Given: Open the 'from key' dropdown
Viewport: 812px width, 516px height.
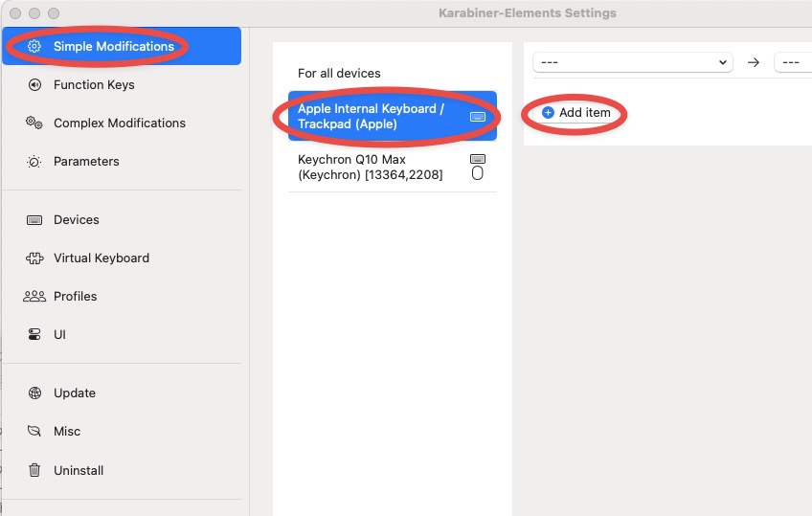Looking at the screenshot, I should coord(633,62).
